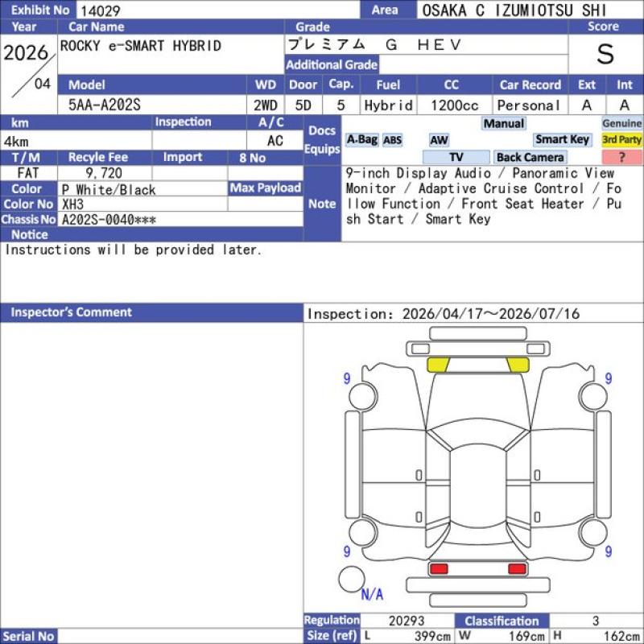The image size is (644, 644).
Task: Click the right yellow headlight on diagram
Action: 518,365
